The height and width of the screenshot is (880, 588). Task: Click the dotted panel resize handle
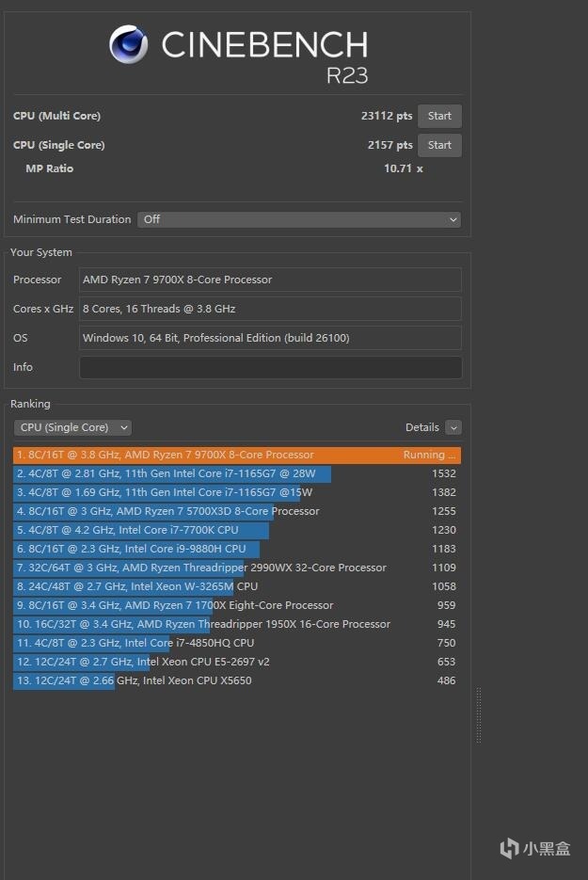(479, 715)
